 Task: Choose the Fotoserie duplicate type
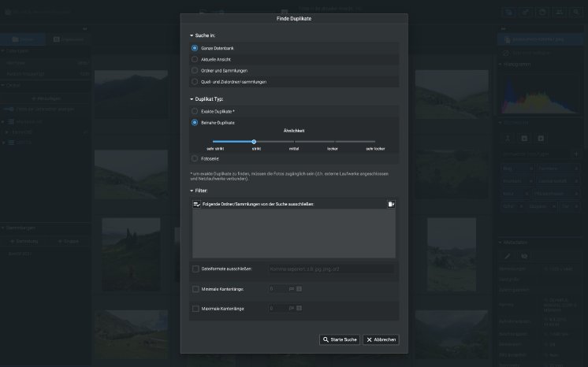195,158
